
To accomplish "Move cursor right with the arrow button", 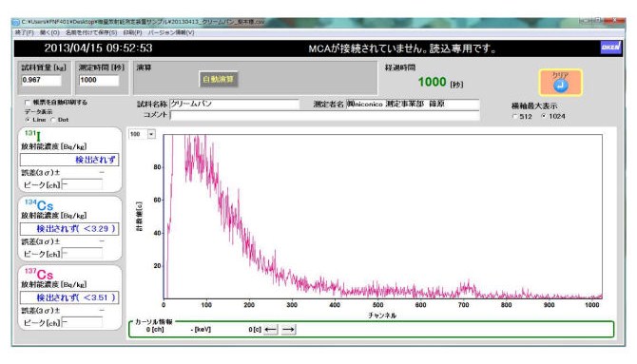I will click(x=288, y=329).
